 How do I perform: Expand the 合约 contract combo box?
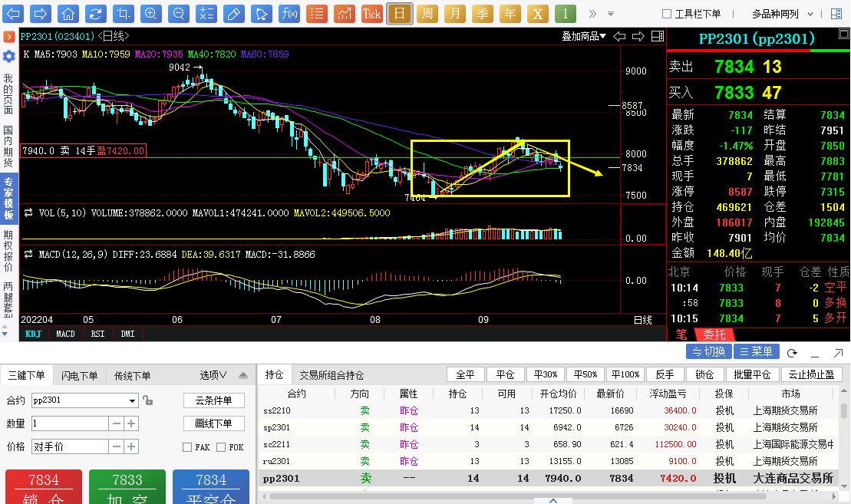point(132,401)
